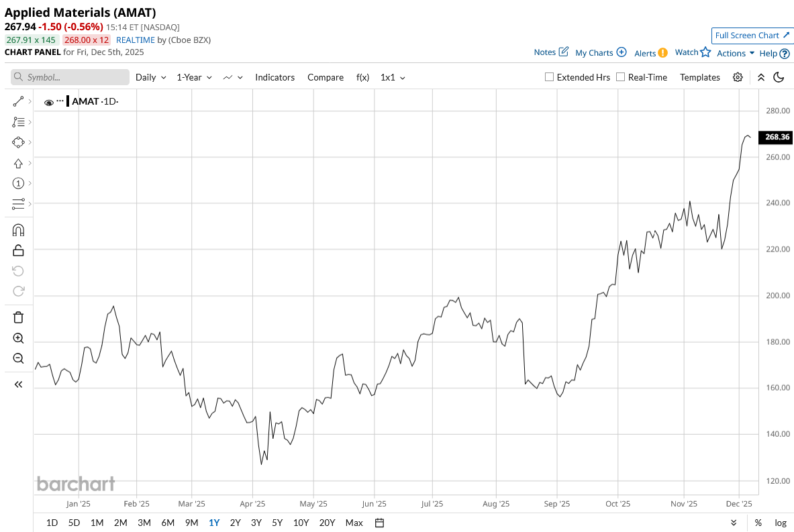Click the 268.36 current price label
This screenshot has width=794, height=532.
pyautogui.click(x=776, y=137)
